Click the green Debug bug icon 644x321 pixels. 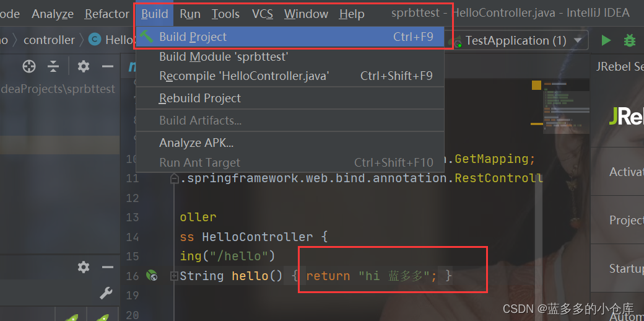[x=630, y=40]
